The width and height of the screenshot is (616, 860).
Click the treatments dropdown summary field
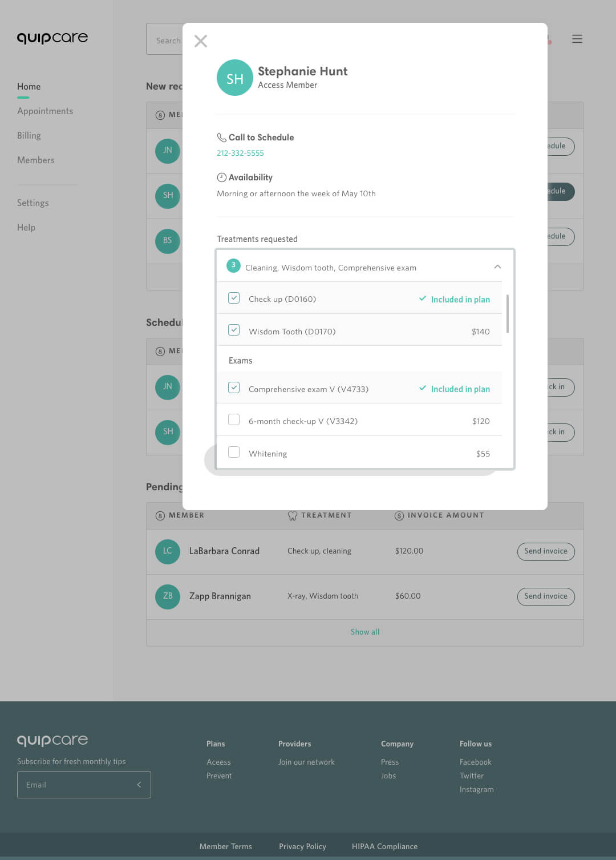coord(365,266)
